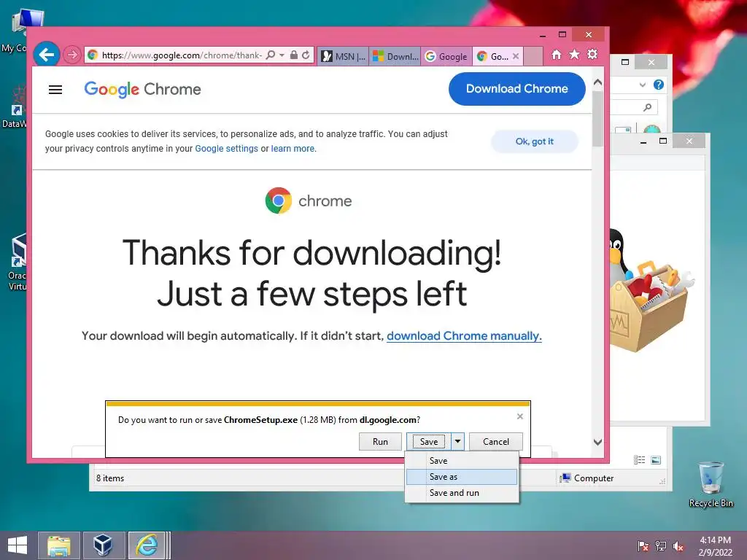Click the Save button in download prompt

429,441
